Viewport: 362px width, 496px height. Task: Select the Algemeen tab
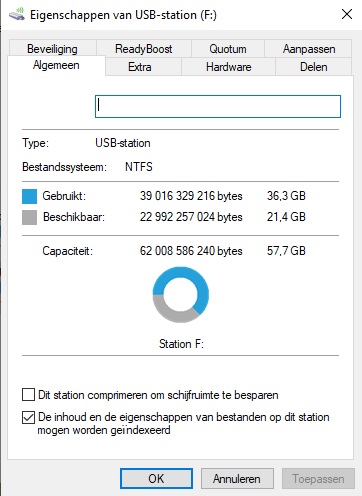(x=56, y=65)
